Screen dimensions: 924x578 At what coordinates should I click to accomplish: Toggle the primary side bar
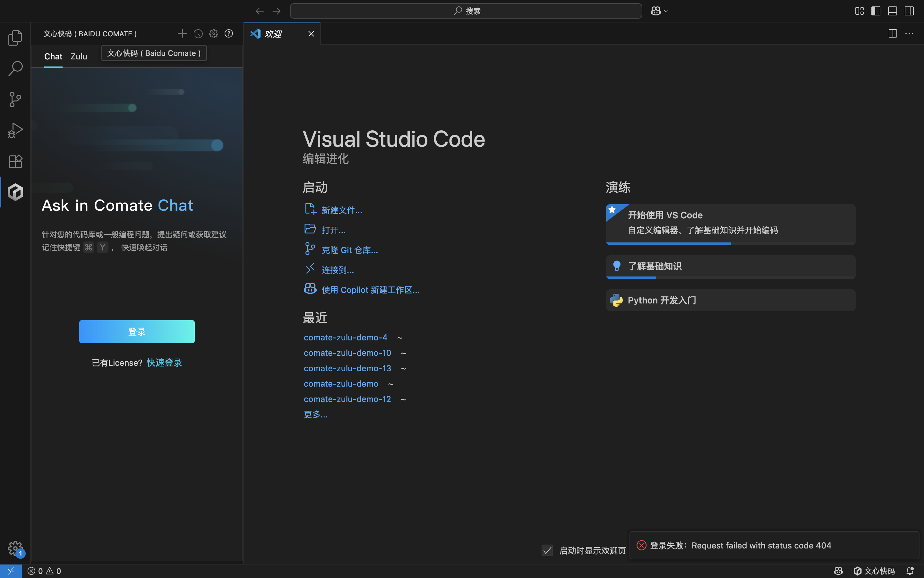click(876, 11)
